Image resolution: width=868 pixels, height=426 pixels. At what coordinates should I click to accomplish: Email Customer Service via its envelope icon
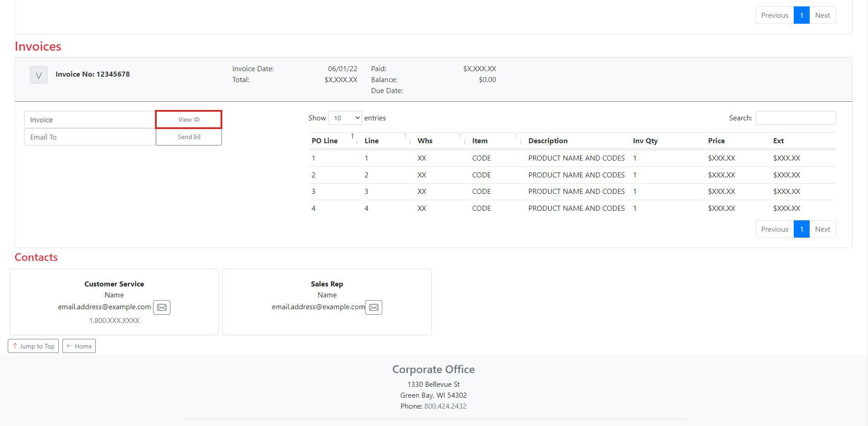[162, 307]
